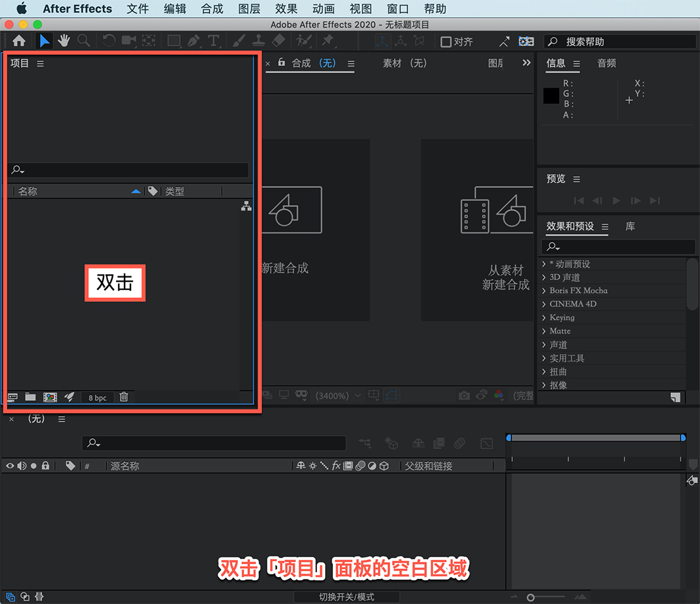Expand the 扭曲 effects category
Image resolution: width=700 pixels, height=604 pixels.
544,372
